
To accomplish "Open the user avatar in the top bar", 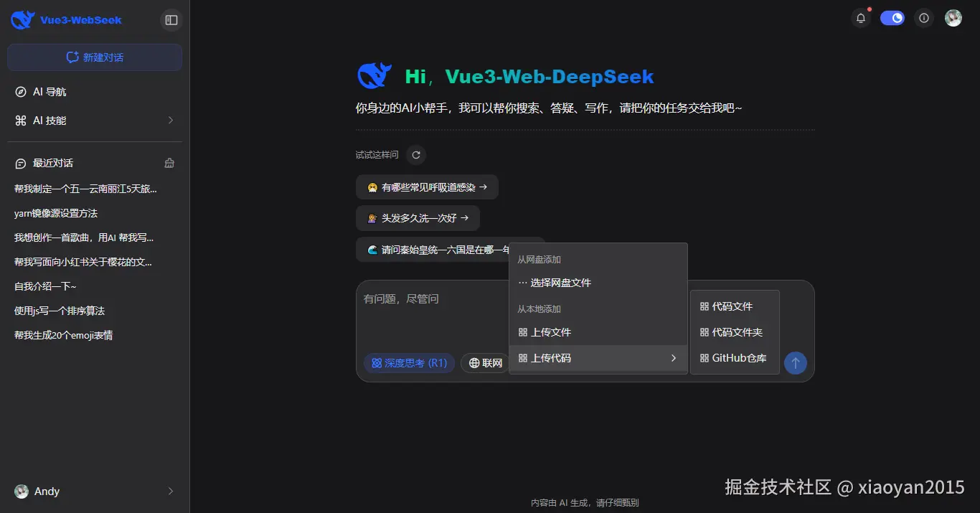I will (x=953, y=18).
